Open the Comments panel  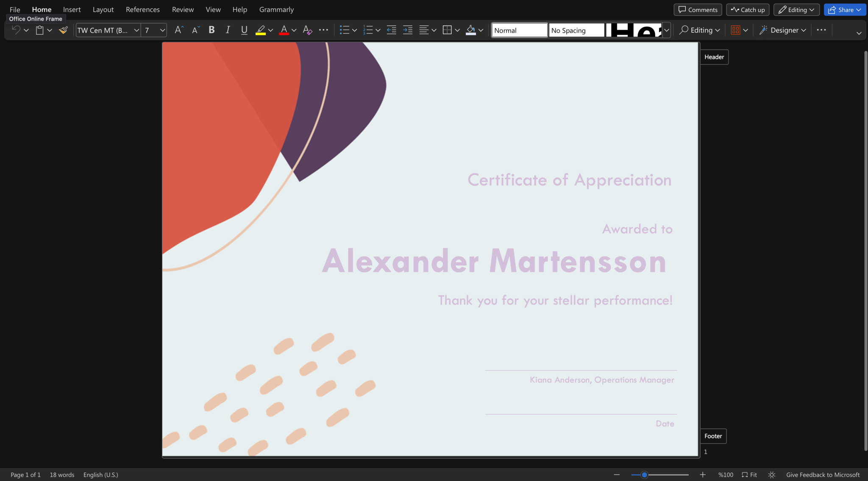point(697,9)
